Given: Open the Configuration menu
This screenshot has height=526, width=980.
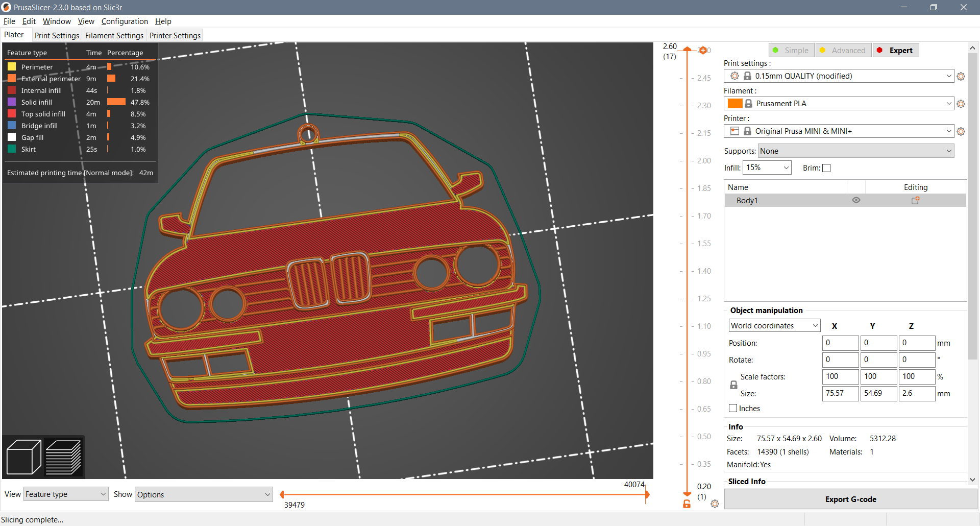Looking at the screenshot, I should tap(125, 21).
